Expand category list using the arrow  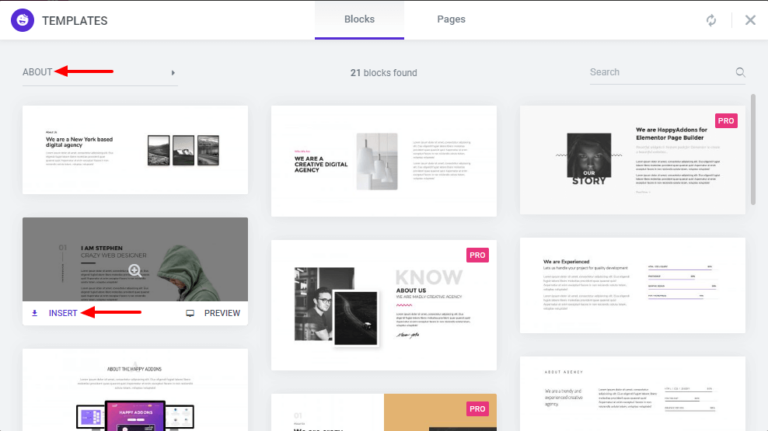tap(173, 72)
